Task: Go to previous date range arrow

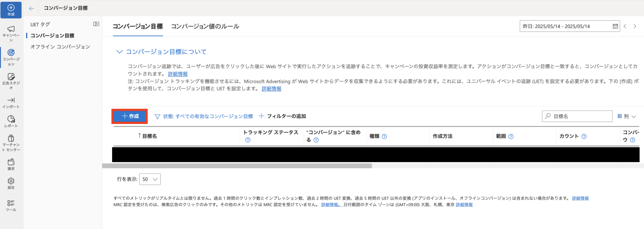Action: pyautogui.click(x=625, y=26)
